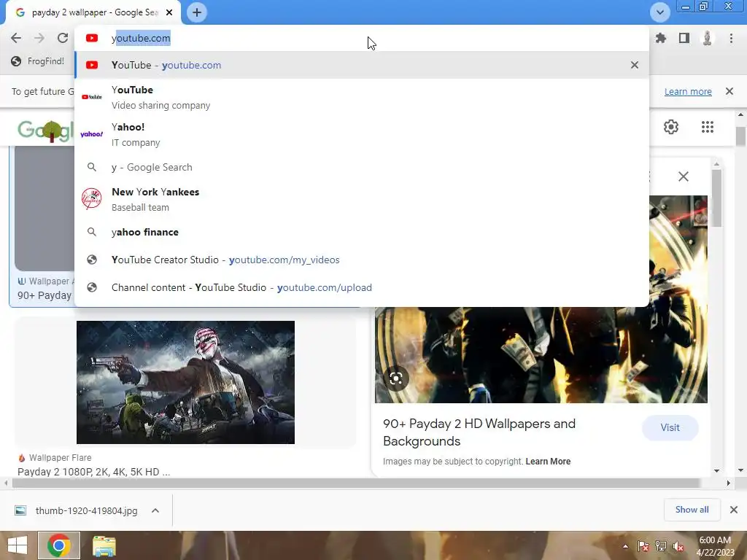Open the 90+ Payday 2 HD Wallpapers title
This screenshot has width=747, height=560.
tap(479, 432)
